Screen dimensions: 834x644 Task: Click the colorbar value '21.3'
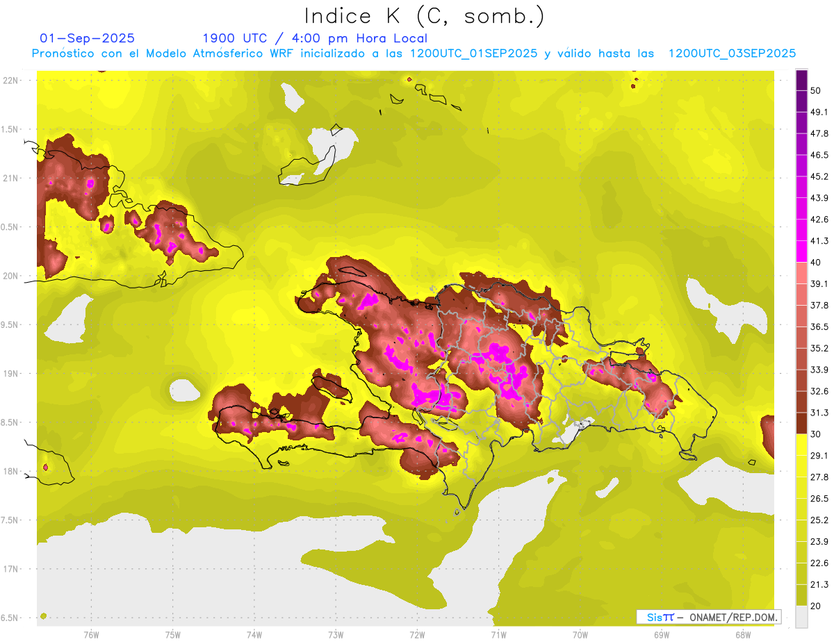click(x=819, y=584)
